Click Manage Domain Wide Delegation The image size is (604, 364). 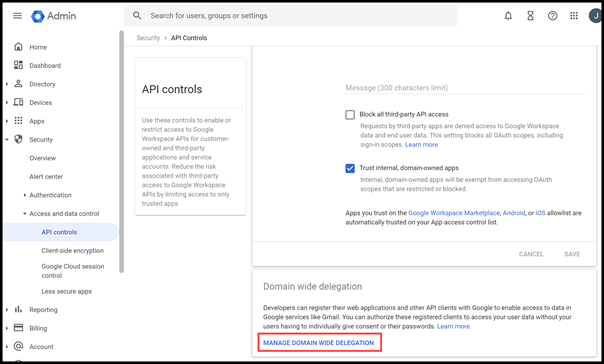(319, 342)
